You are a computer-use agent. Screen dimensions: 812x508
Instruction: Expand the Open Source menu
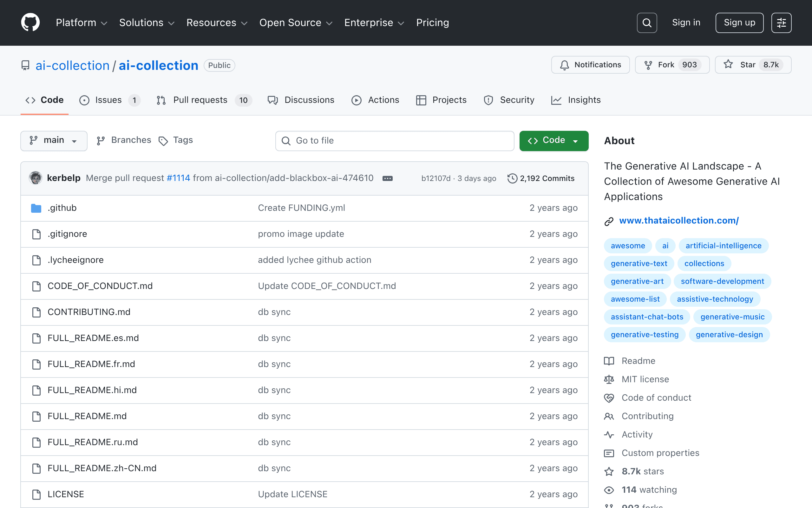coord(296,23)
